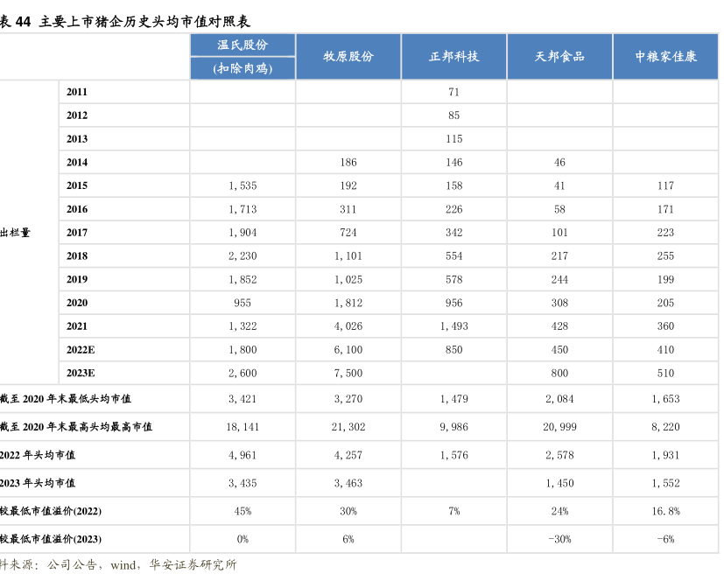Click cell 578 in 2019 row

pyautogui.click(x=453, y=279)
